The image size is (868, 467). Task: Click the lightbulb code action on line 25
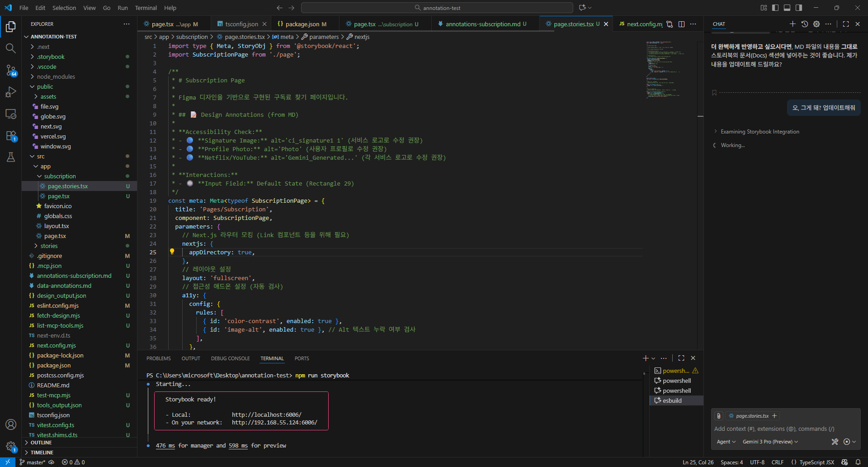pos(172,252)
